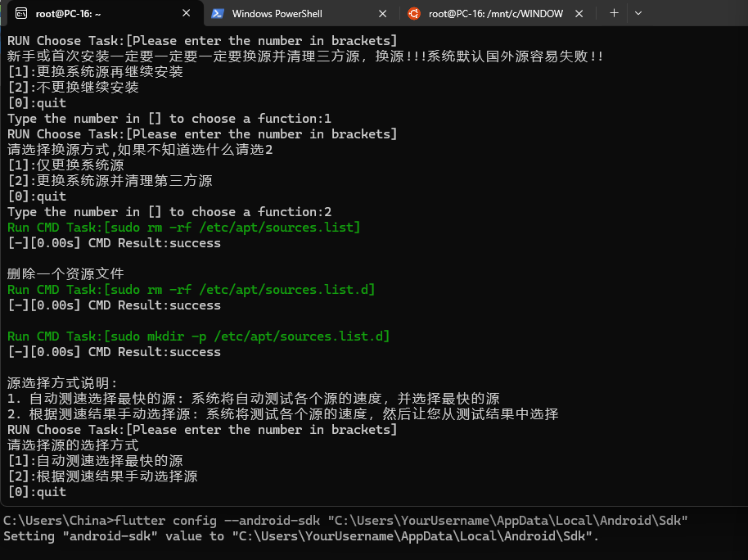Viewport: 748px width, 560px height.
Task: Click the '2. 根据测速结果手动选择源:' explanation line
Action: [x=283, y=414]
